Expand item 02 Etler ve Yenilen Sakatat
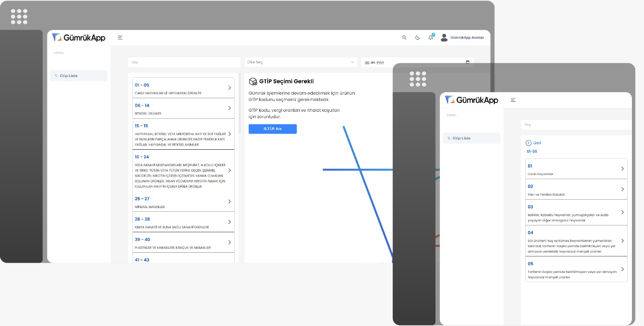 [576, 190]
